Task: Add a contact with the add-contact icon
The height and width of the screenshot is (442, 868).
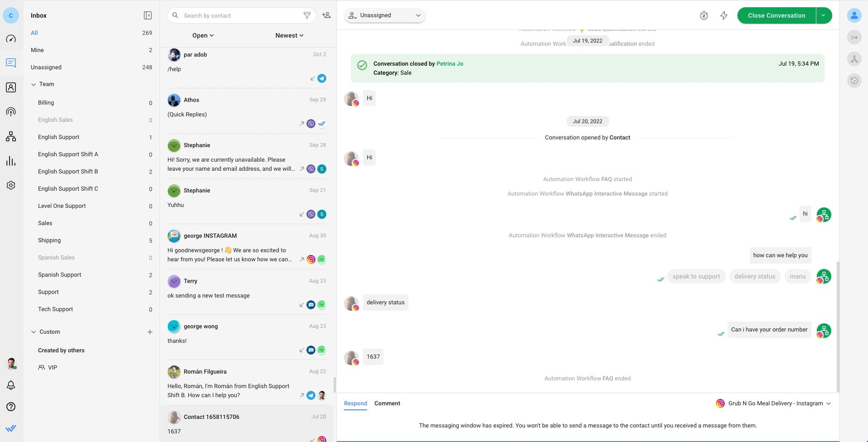Action: click(x=326, y=15)
